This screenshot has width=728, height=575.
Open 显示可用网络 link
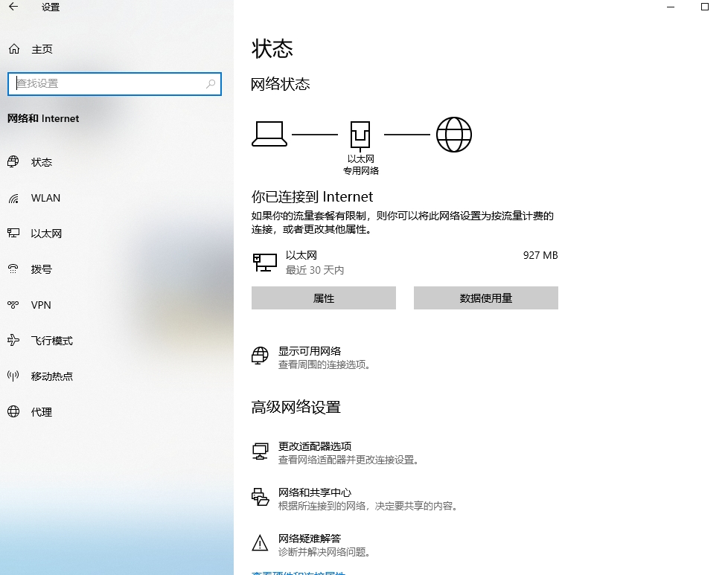(x=310, y=351)
